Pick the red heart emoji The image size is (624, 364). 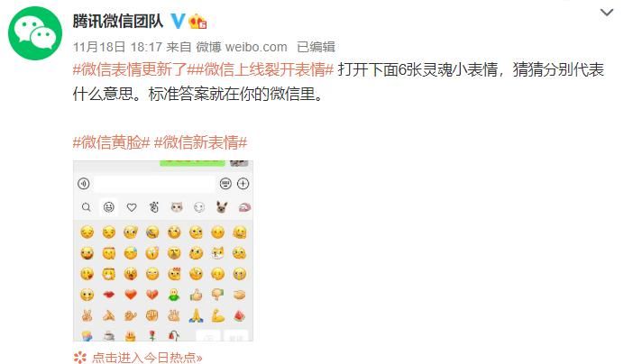pyautogui.click(x=131, y=295)
